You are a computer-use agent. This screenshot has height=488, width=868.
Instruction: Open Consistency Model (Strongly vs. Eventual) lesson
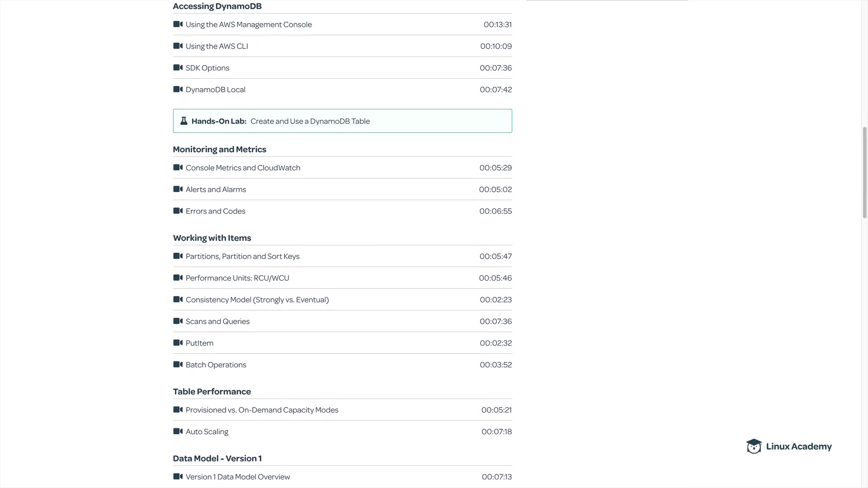click(257, 300)
